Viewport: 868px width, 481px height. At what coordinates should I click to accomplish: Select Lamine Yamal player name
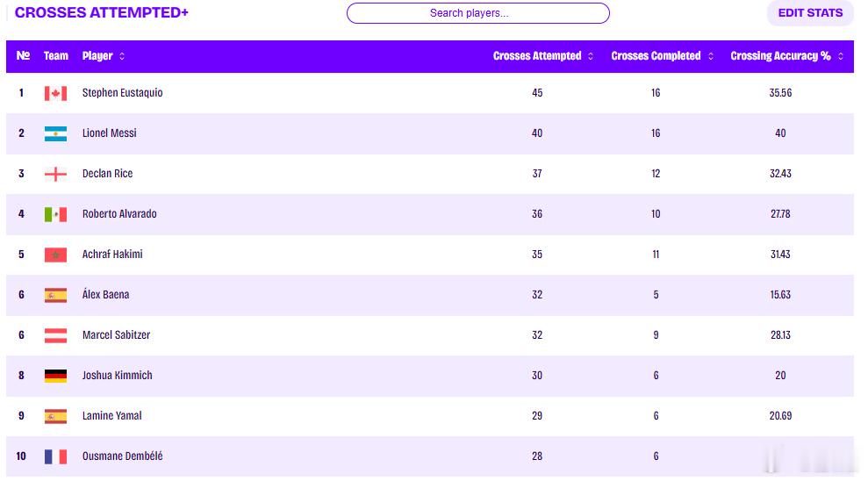click(111, 416)
